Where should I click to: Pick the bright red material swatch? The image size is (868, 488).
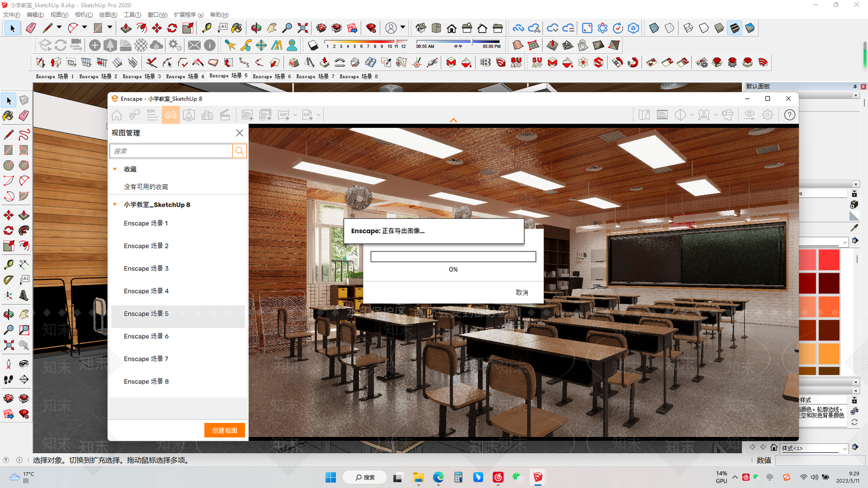point(829,260)
